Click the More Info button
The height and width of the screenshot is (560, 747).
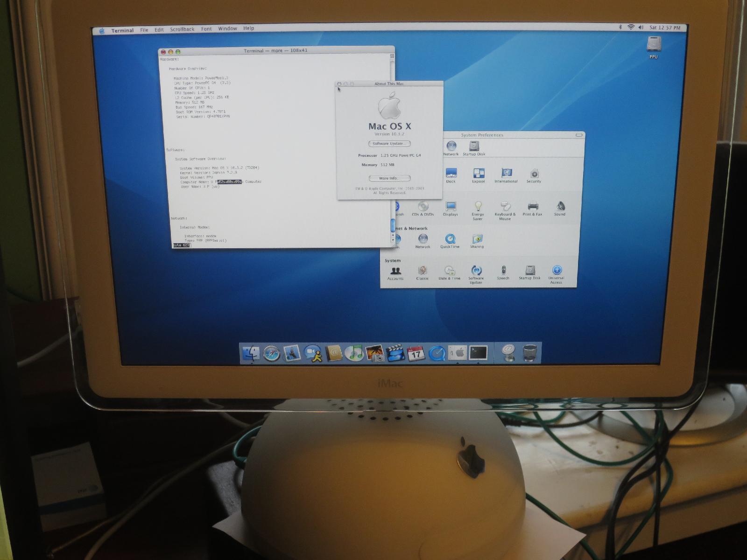click(389, 178)
